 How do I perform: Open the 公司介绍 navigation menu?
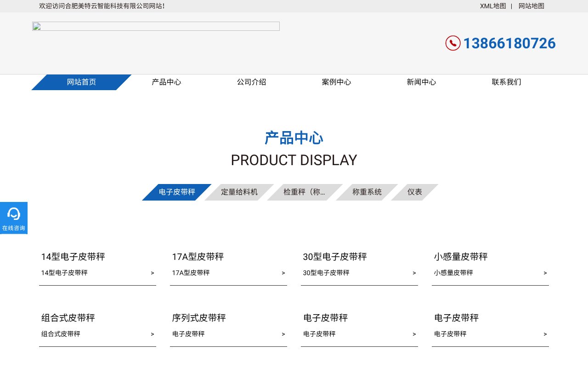point(251,82)
